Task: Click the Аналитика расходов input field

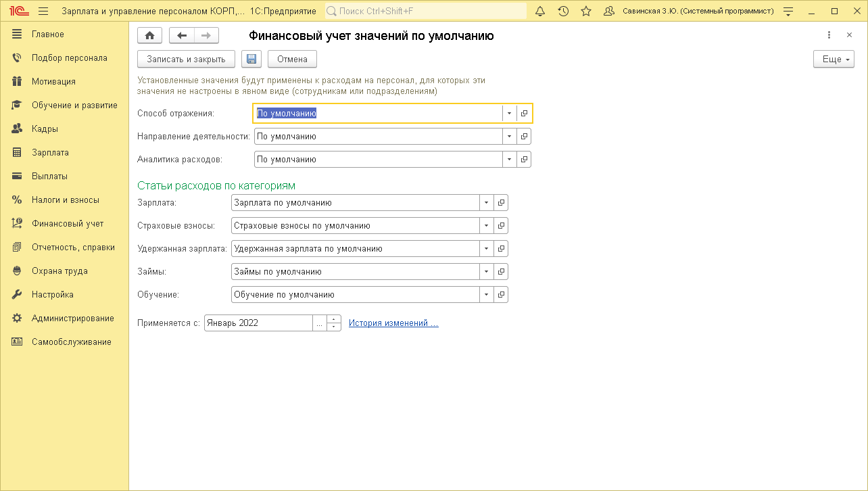Action: pos(378,160)
